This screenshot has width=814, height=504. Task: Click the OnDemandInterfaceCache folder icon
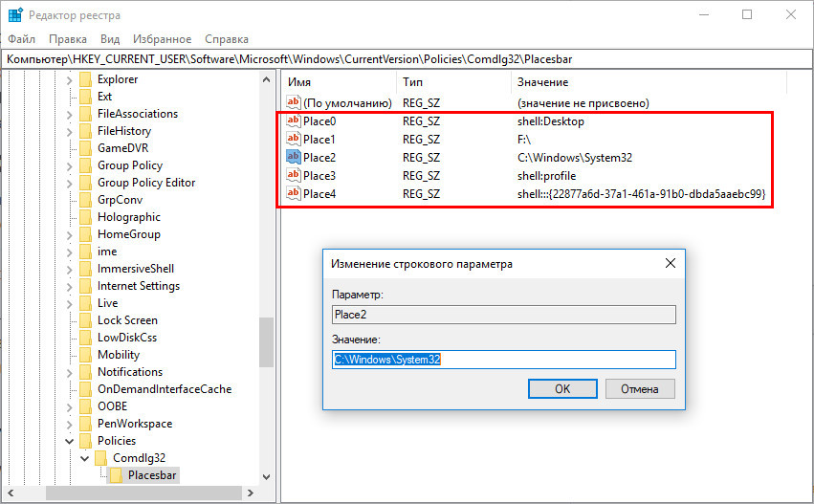[x=86, y=389]
